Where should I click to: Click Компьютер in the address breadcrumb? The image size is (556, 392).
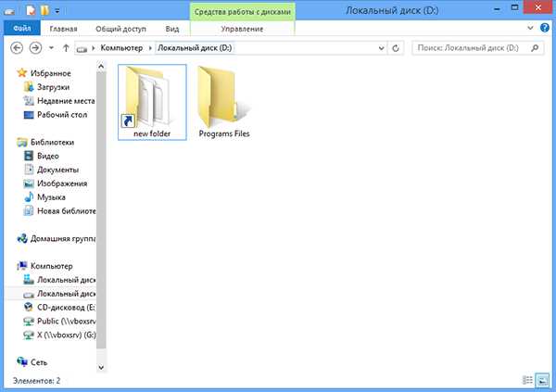(121, 48)
